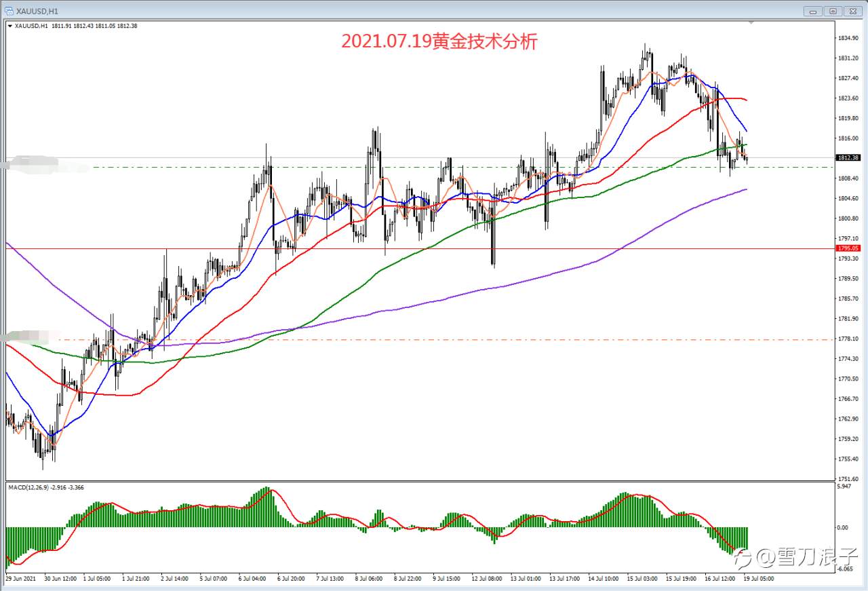
Task: Click the -6.065 MACD scale value
Action: [846, 569]
